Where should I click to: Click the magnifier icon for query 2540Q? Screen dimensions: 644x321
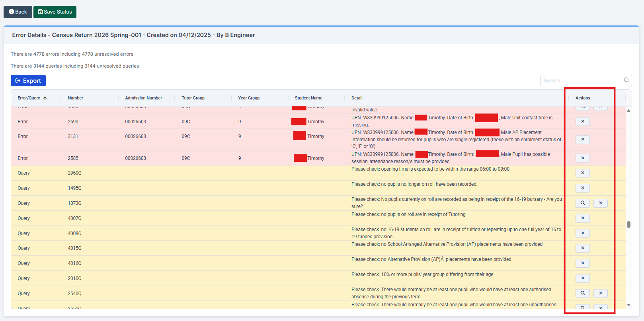[582, 294]
